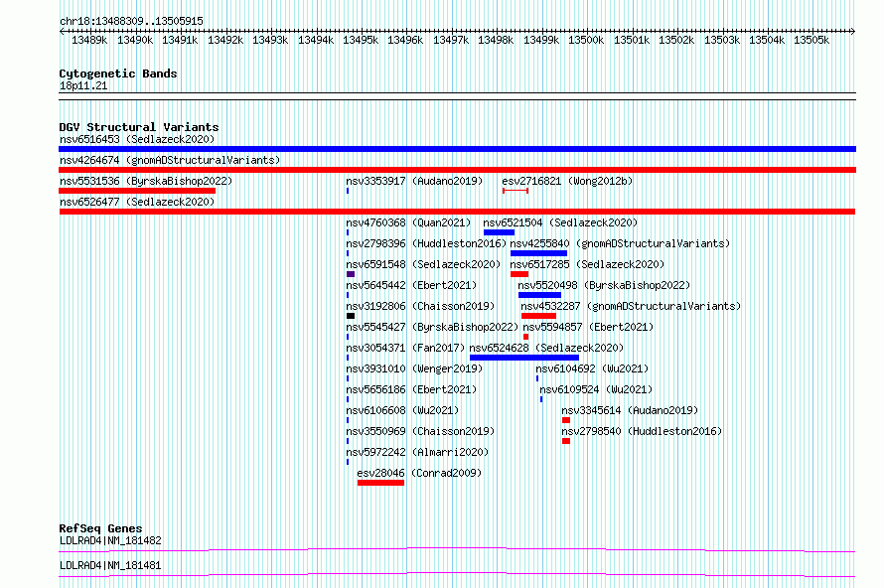This screenshot has height=588, width=884.
Task: Click the 13497k ruler tick label
Action: [451, 40]
